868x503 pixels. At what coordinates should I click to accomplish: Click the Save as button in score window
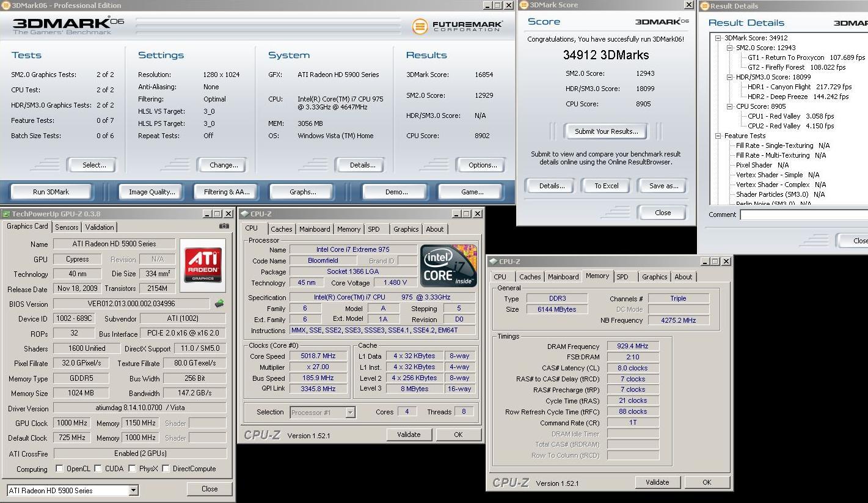click(x=663, y=186)
